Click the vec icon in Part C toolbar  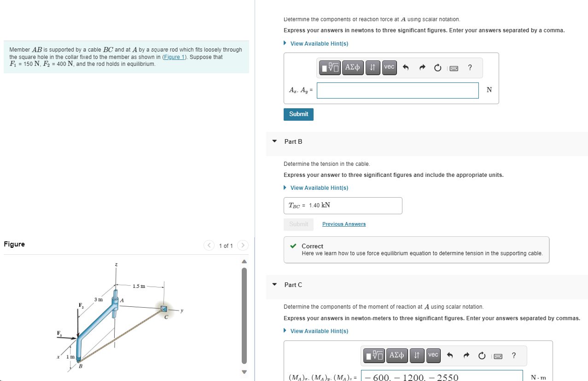click(433, 355)
